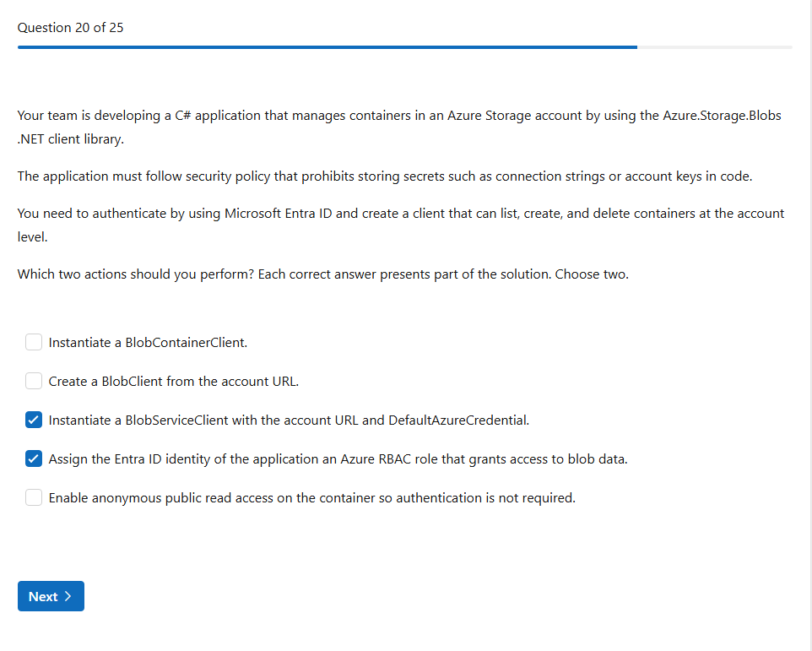Click the chevron arrow inside Next button
Viewport: 812px width, 651px height.
click(x=68, y=596)
